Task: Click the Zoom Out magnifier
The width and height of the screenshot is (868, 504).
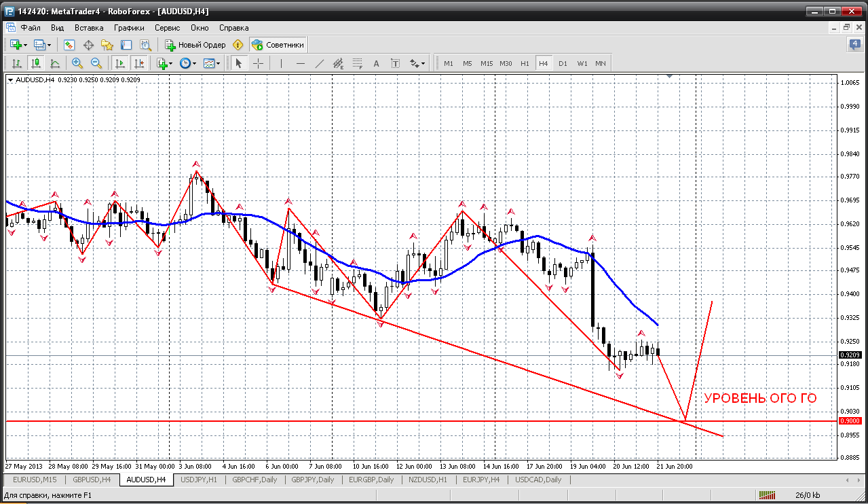Action: [x=96, y=63]
